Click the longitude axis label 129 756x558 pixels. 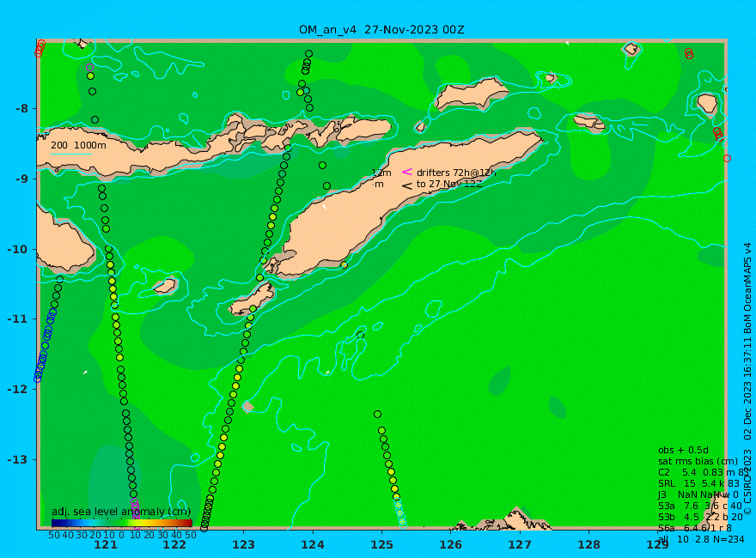[658, 544]
